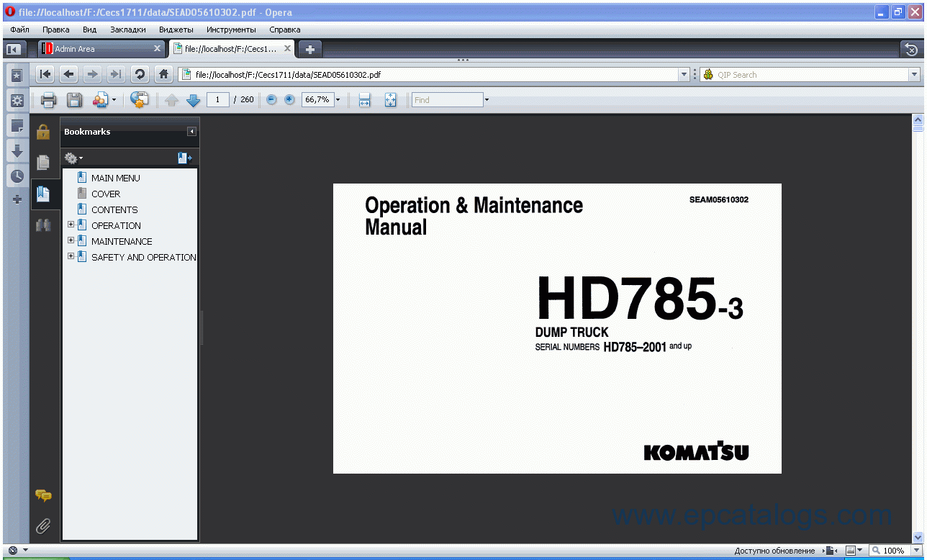Open the export PDF dropdown arrow

click(114, 100)
